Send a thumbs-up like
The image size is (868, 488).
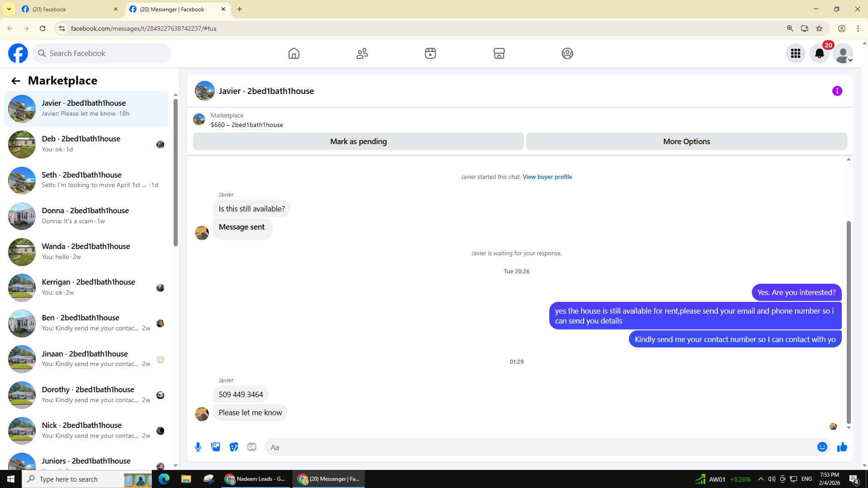point(842,447)
